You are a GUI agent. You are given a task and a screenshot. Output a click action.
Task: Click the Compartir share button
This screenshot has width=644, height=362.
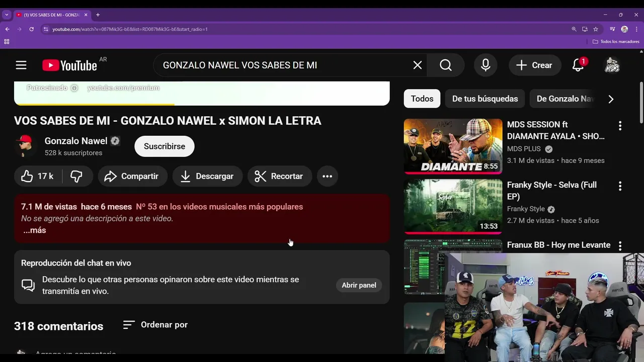coord(132,176)
